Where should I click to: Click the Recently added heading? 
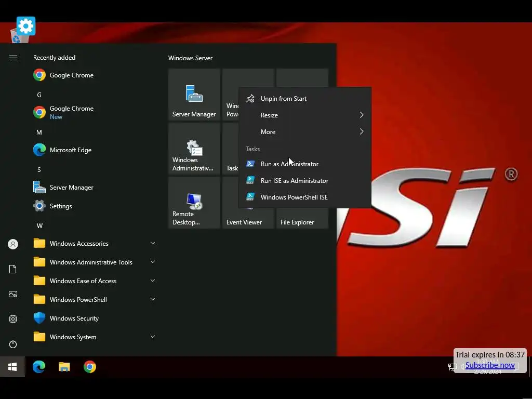coord(54,58)
